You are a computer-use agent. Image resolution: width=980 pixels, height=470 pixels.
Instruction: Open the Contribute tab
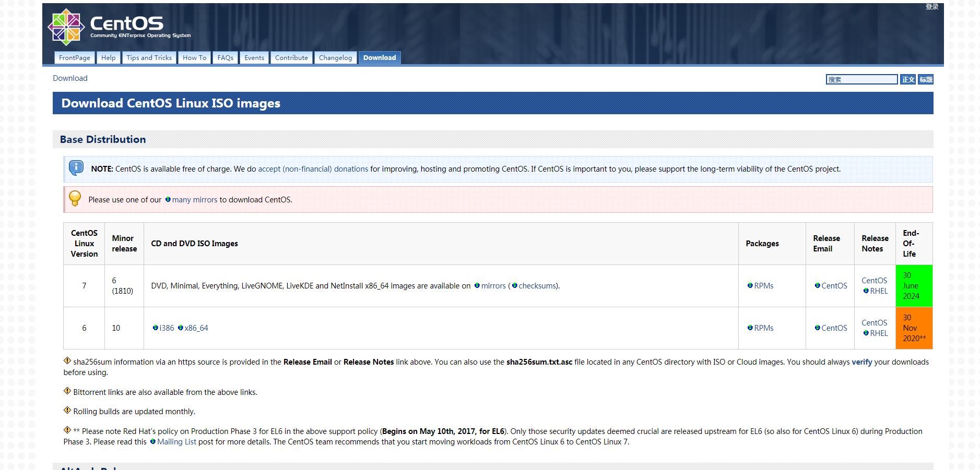point(291,58)
